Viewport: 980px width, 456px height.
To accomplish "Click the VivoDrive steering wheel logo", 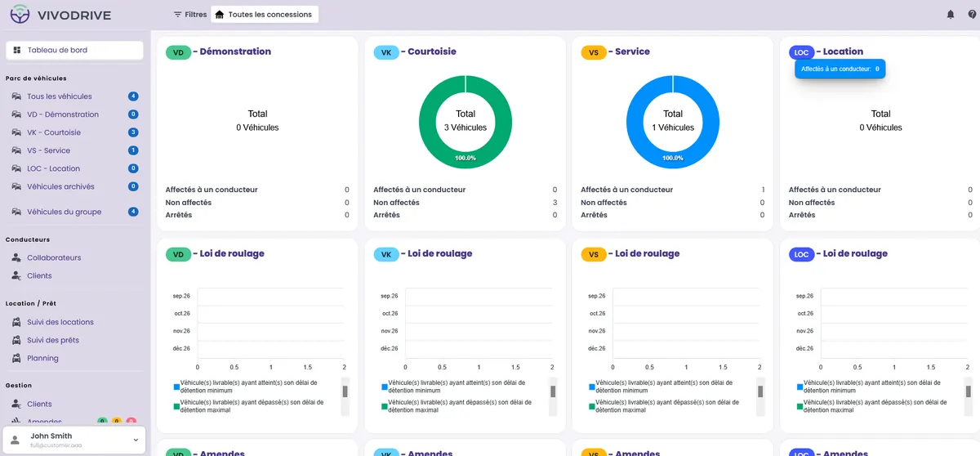I will click(20, 15).
